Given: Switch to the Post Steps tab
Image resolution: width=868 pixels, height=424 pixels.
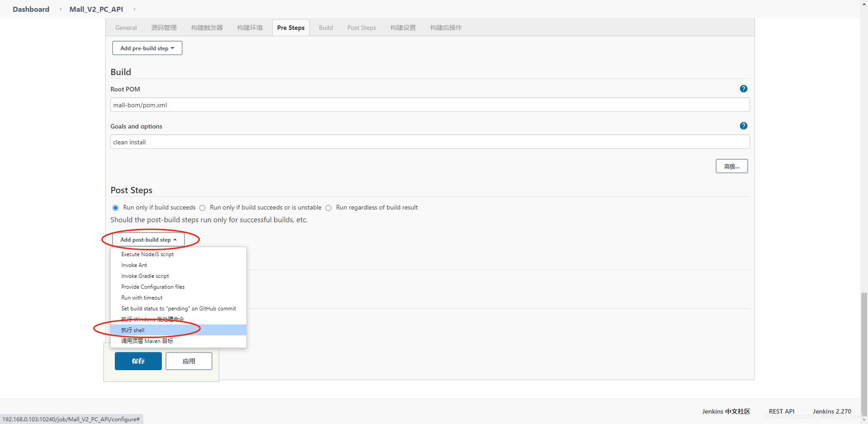Looking at the screenshot, I should point(362,28).
